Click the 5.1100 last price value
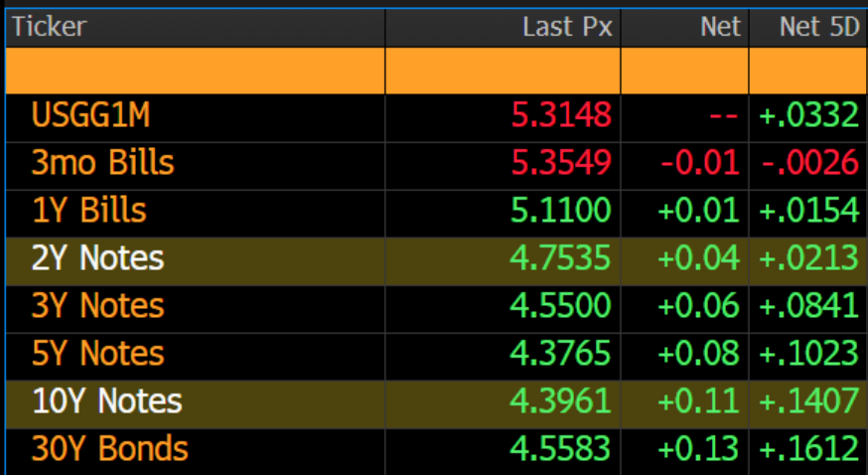The width and height of the screenshot is (868, 475). [561, 211]
